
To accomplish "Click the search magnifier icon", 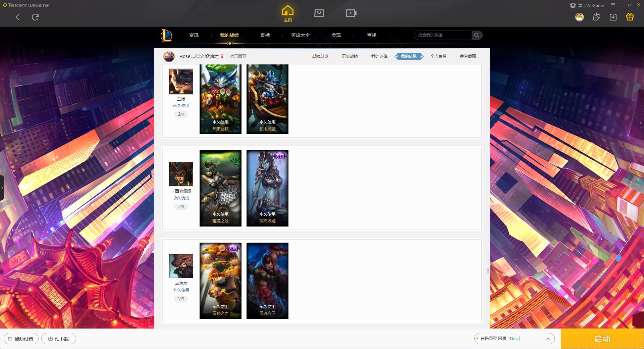I will (x=477, y=35).
